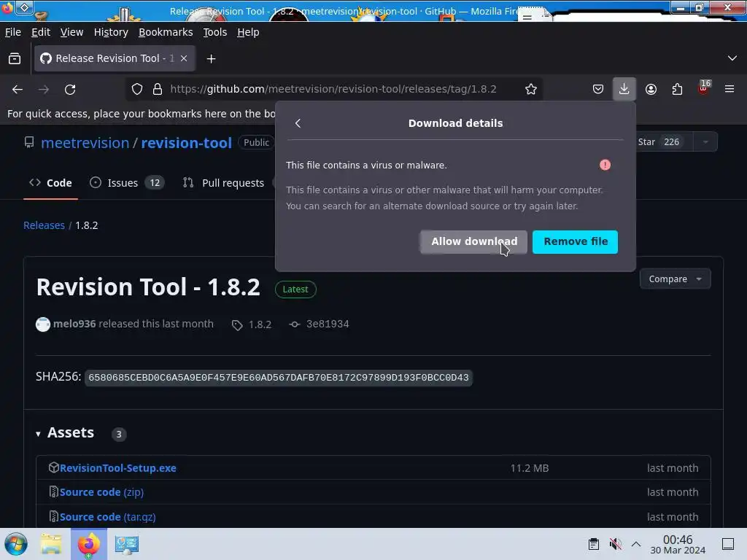
Task: Show hidden system tray icons
Action: 636,544
